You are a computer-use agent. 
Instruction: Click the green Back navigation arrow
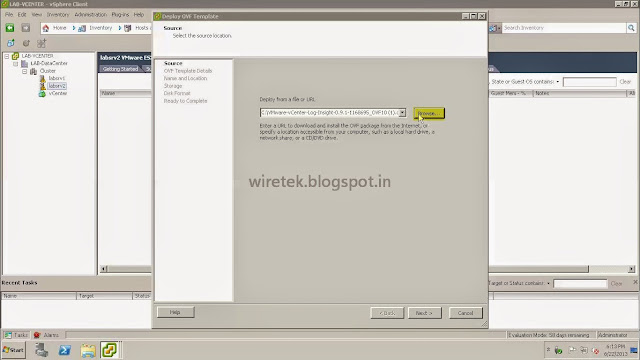(10, 28)
